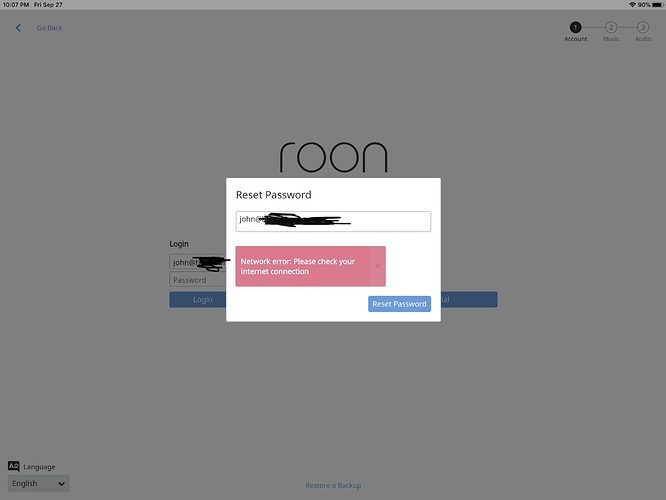Open Restore a Backup link
This screenshot has width=666, height=500.
point(333,485)
